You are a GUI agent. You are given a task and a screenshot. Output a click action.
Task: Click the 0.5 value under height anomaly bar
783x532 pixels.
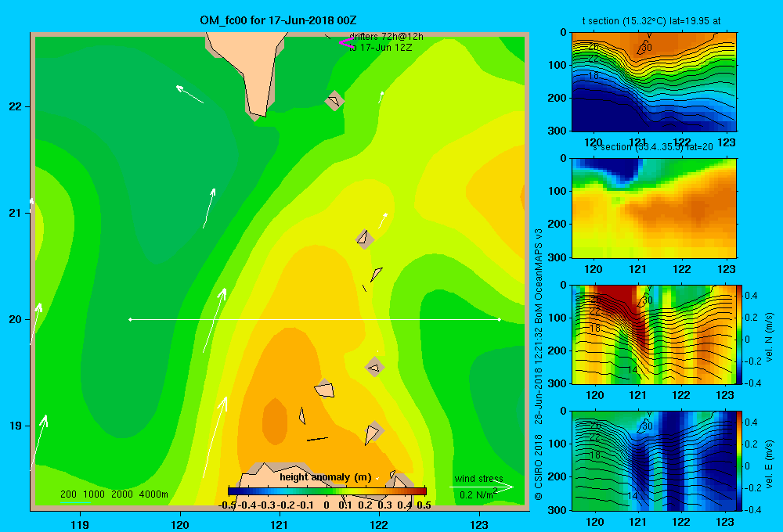pos(424,505)
